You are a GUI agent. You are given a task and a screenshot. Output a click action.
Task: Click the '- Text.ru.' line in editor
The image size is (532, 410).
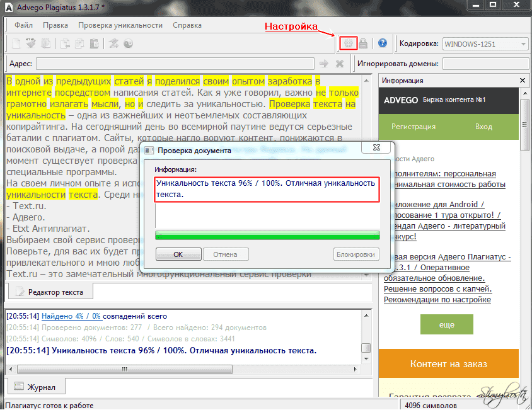26,206
